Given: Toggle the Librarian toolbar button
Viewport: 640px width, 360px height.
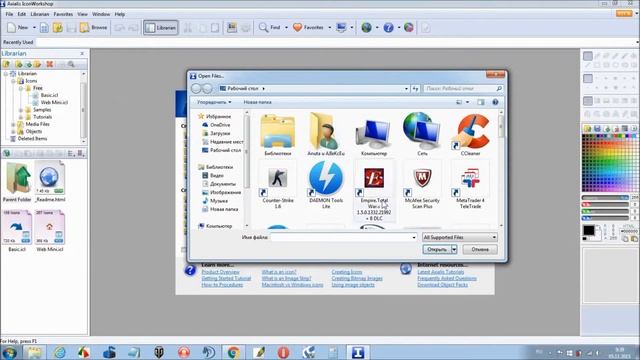Looking at the screenshot, I should [161, 27].
